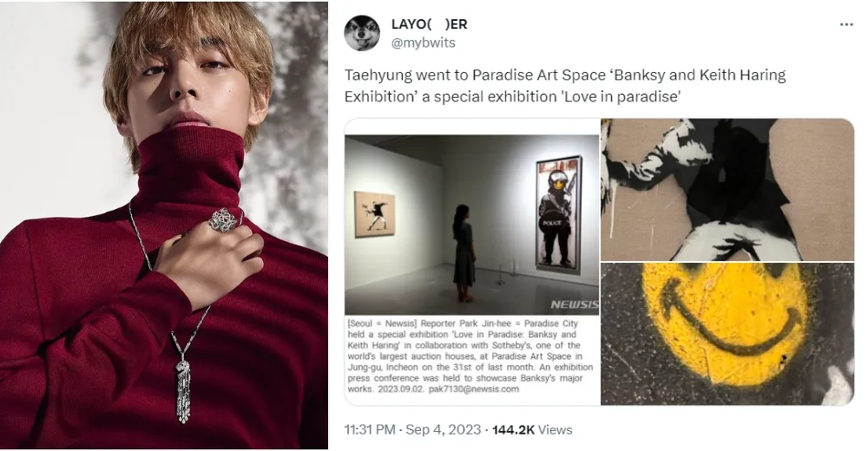Click the smiley police officer artwork

click(558, 215)
